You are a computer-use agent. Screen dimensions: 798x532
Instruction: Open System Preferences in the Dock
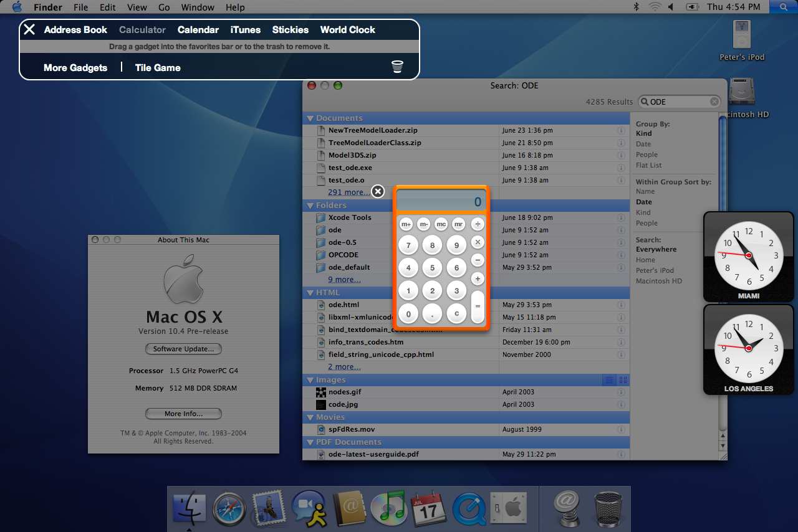click(x=507, y=509)
